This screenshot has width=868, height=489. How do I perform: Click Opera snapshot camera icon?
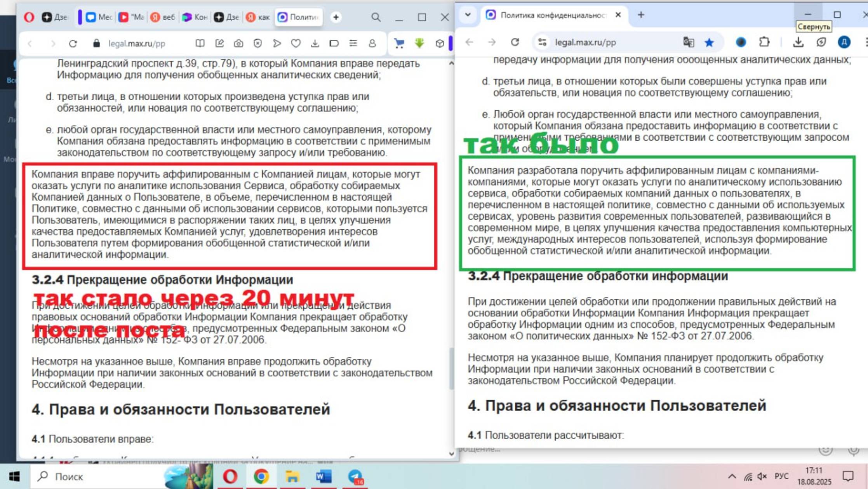click(238, 44)
